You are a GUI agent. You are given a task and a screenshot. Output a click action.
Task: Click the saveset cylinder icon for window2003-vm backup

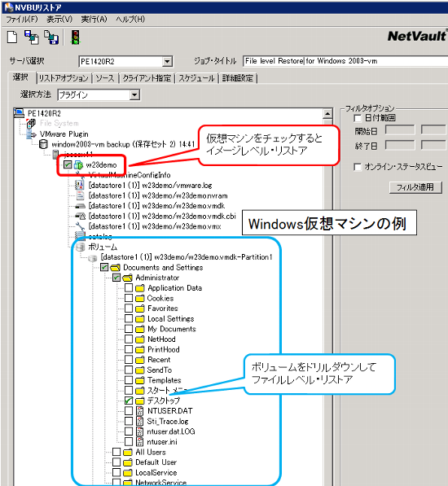[x=43, y=144]
